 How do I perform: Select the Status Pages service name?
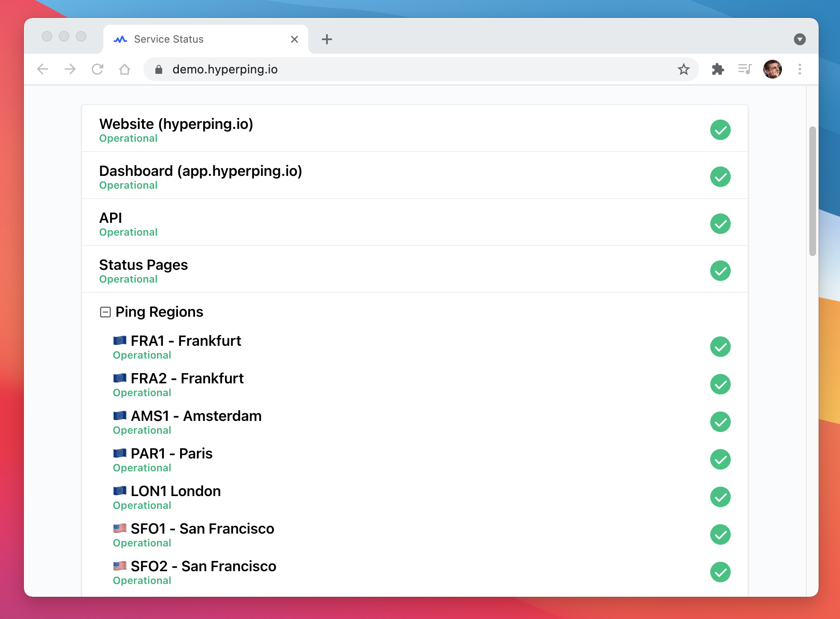[x=143, y=265]
